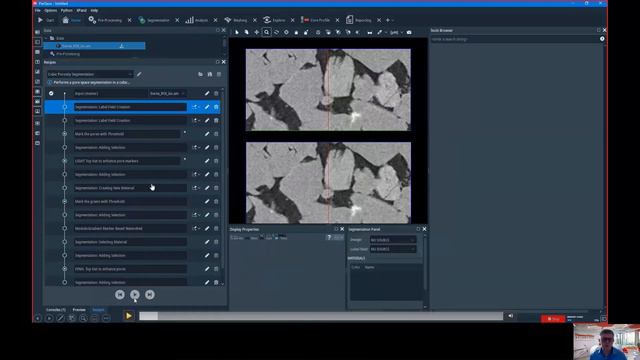Close the Data panel
The width and height of the screenshot is (640, 360).
pos(223,30)
